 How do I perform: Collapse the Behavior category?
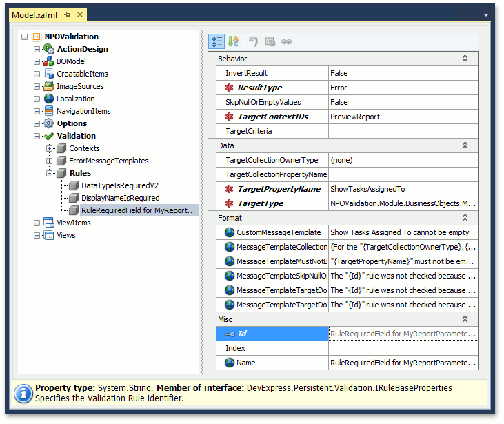click(x=465, y=59)
